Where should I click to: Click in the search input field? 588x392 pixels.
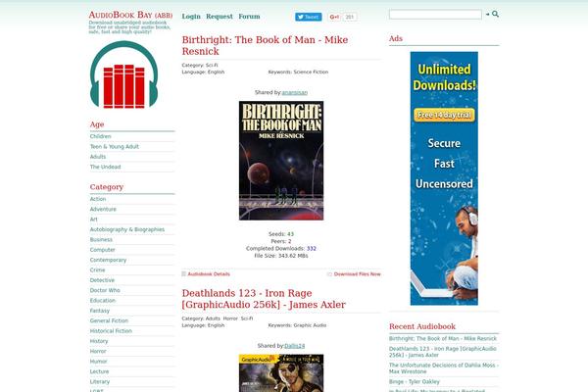pyautogui.click(x=435, y=15)
